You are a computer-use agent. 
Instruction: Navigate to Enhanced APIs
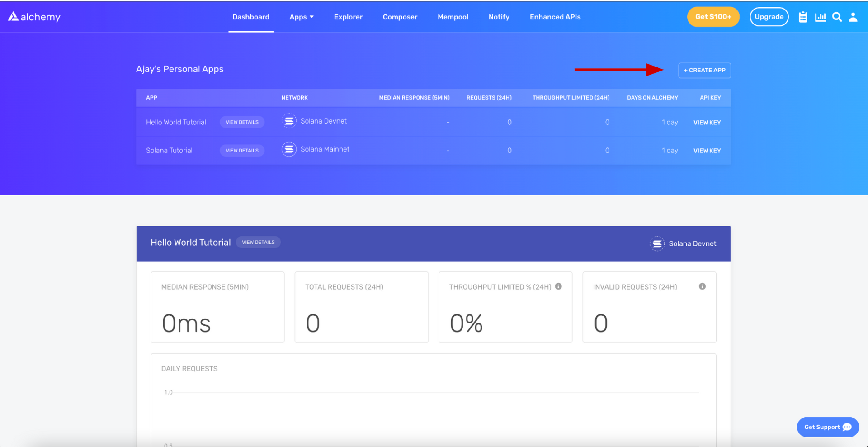pyautogui.click(x=555, y=17)
